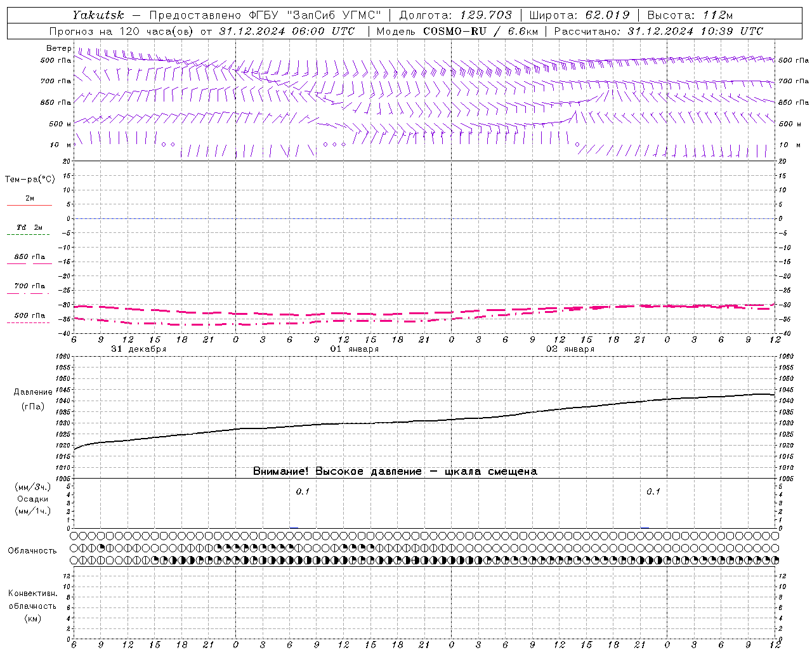
Task: Click the magenta '700 гПа' temperature legend line
Action: pyautogui.click(x=28, y=293)
